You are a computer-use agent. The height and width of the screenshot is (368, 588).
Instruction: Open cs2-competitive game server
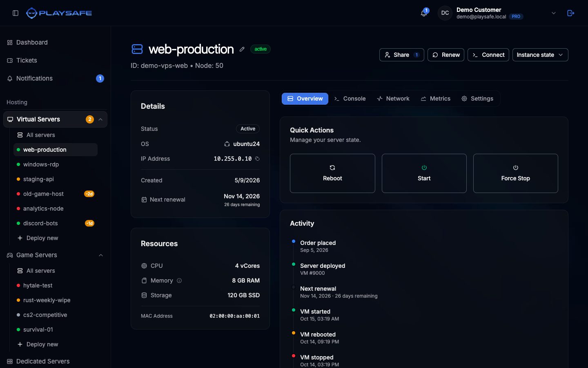pos(56,315)
